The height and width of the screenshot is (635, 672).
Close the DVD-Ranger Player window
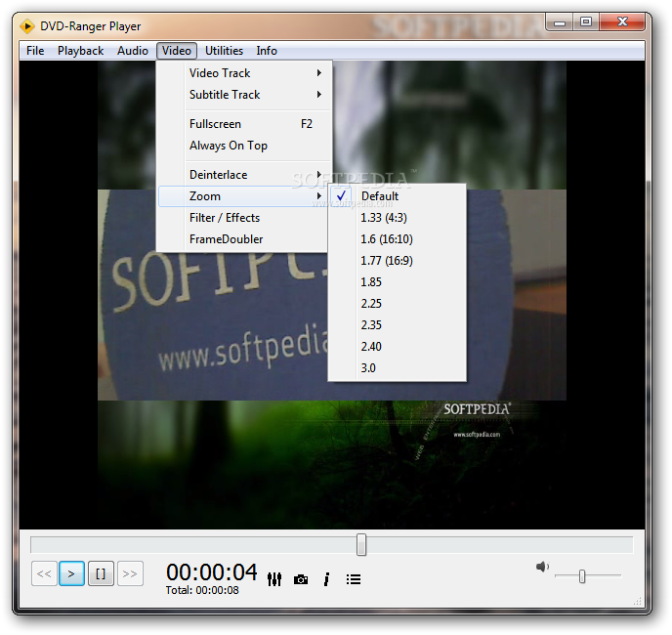pyautogui.click(x=622, y=22)
